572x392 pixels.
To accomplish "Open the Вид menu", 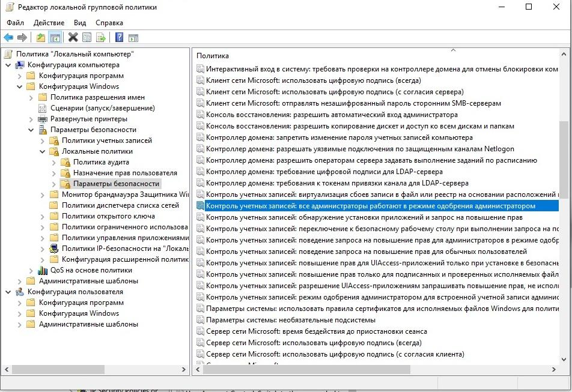I will coord(80,23).
